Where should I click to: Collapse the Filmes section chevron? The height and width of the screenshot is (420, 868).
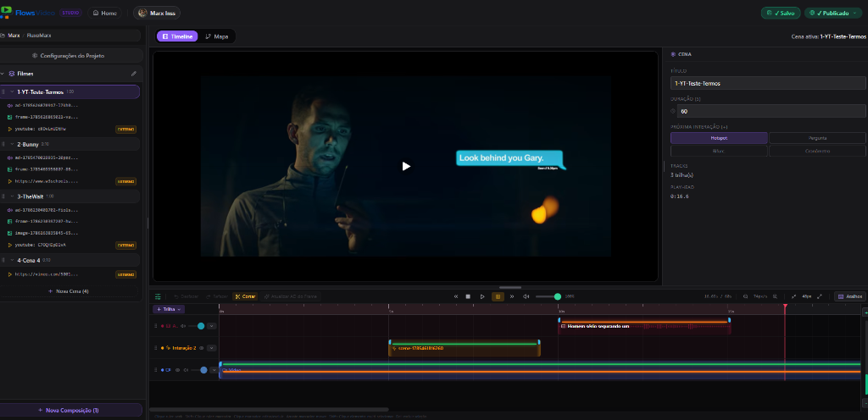point(3,74)
